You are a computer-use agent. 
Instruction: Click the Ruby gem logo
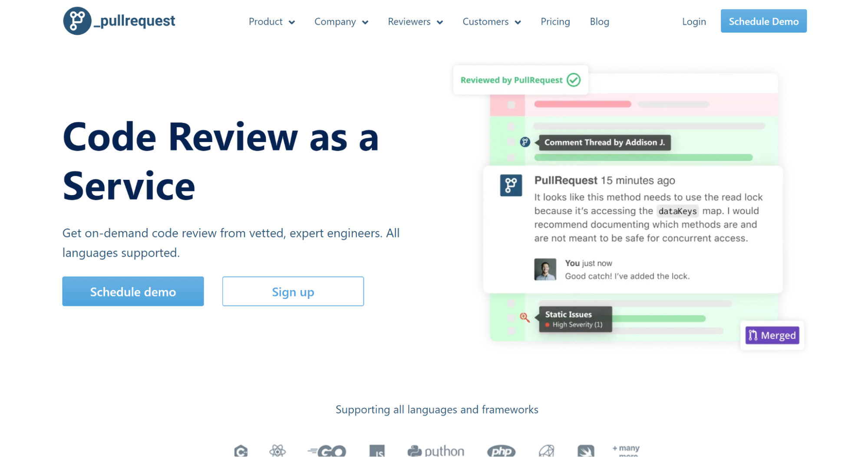[x=547, y=451]
